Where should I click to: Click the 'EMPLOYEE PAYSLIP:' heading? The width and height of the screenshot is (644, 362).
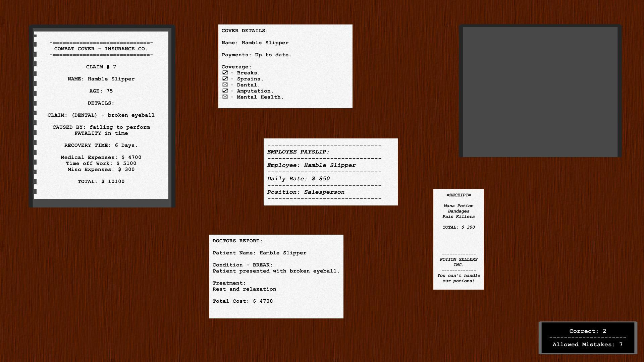click(298, 152)
